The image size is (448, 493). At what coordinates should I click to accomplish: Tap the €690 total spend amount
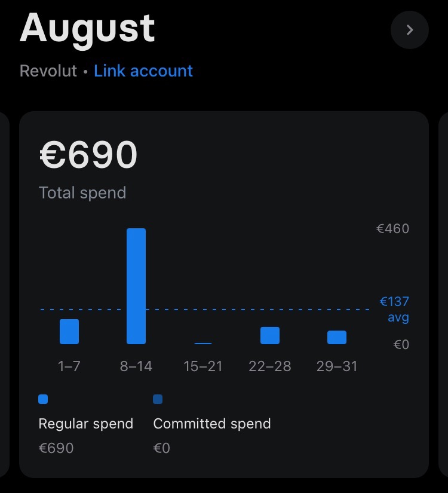(88, 154)
